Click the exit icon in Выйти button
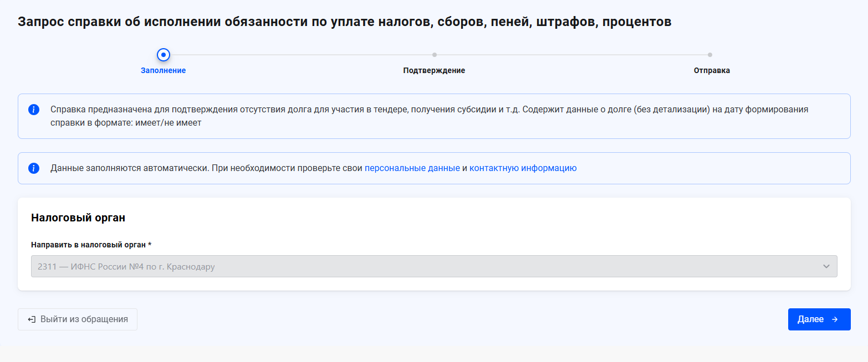 coord(32,319)
